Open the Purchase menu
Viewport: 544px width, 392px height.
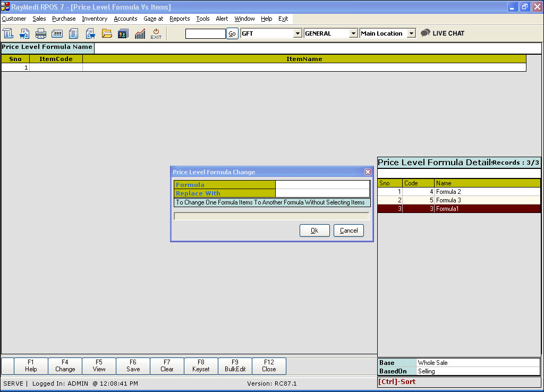click(64, 19)
